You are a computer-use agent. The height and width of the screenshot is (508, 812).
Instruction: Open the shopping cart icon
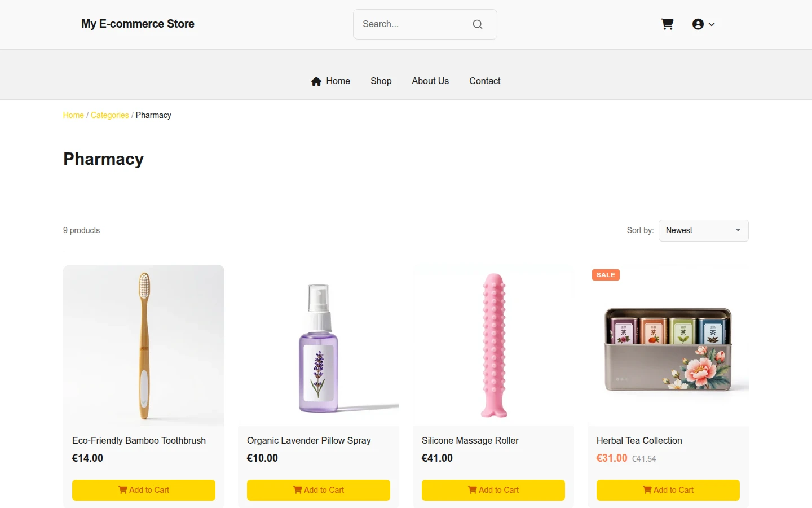pos(667,24)
